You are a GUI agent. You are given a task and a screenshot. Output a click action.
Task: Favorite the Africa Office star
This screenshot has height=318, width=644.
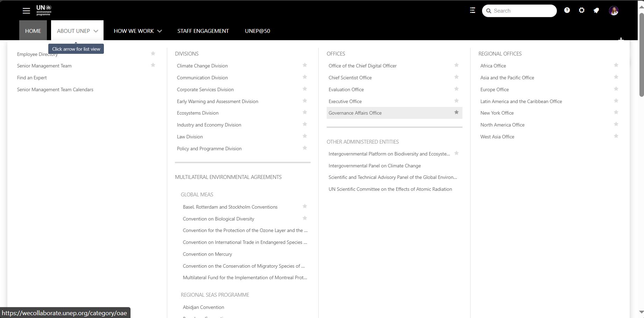(616, 65)
